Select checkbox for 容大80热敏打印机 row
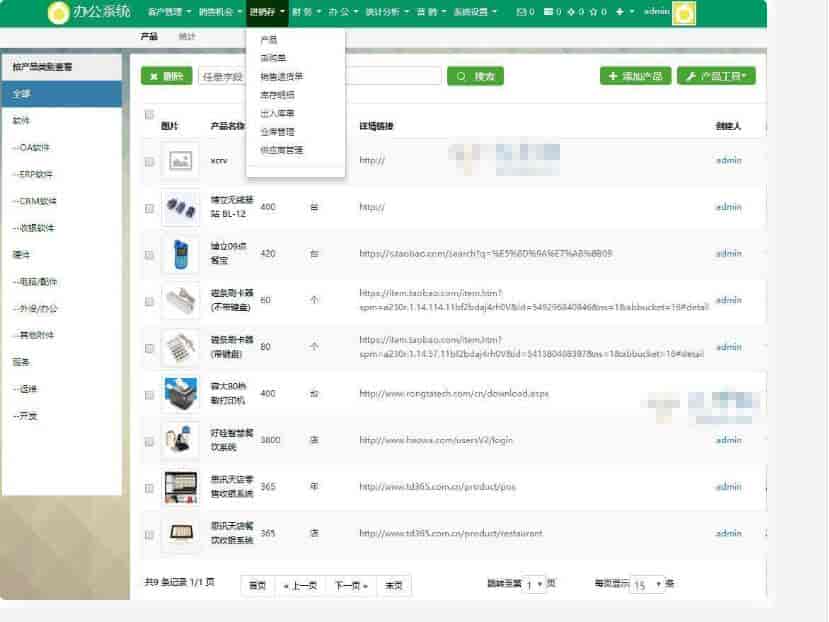Screen dimensions: 829x622 tap(150, 394)
